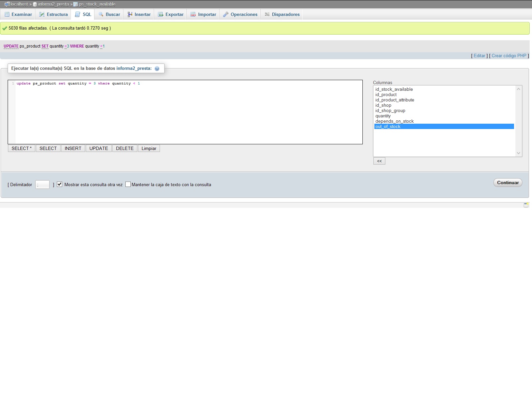
Task: Select id_shop in the Columnas list
Action: [444, 105]
